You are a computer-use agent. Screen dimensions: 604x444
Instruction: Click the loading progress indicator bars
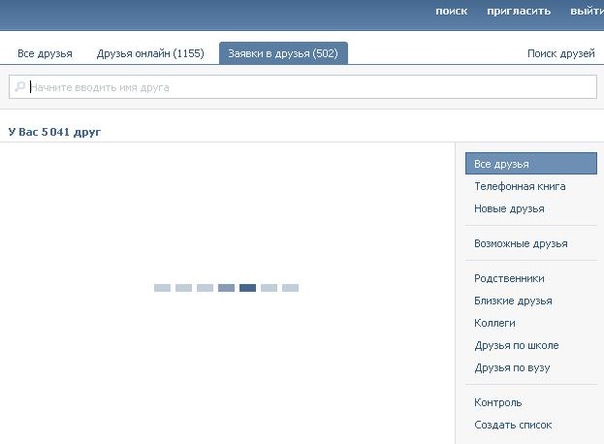(x=226, y=288)
